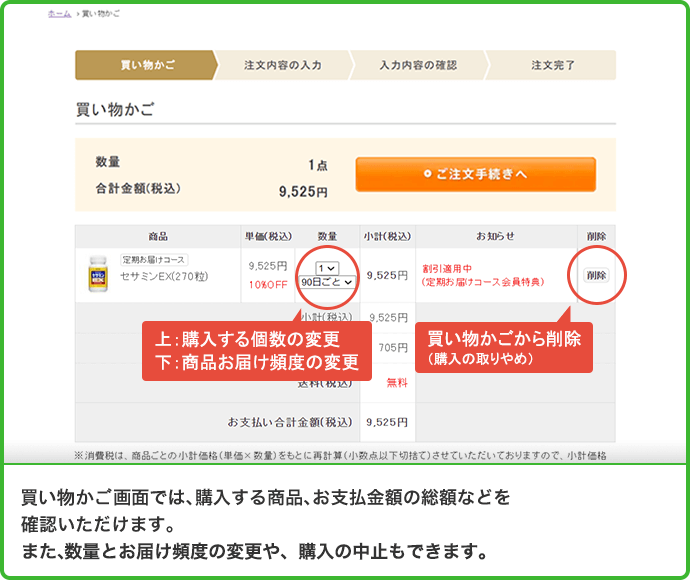Select the 買い物かご step tab
Screen dimensions: 690x580
pos(147,65)
